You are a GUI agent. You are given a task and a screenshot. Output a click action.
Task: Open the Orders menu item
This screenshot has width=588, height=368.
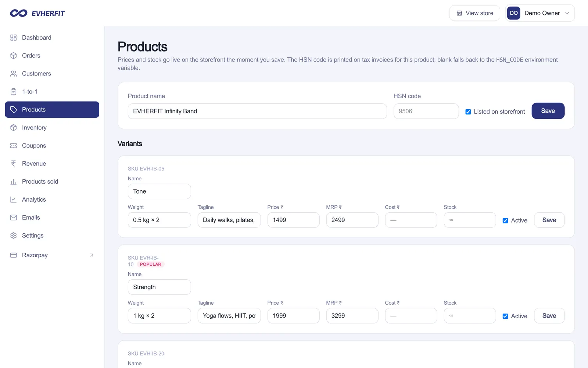pyautogui.click(x=52, y=56)
